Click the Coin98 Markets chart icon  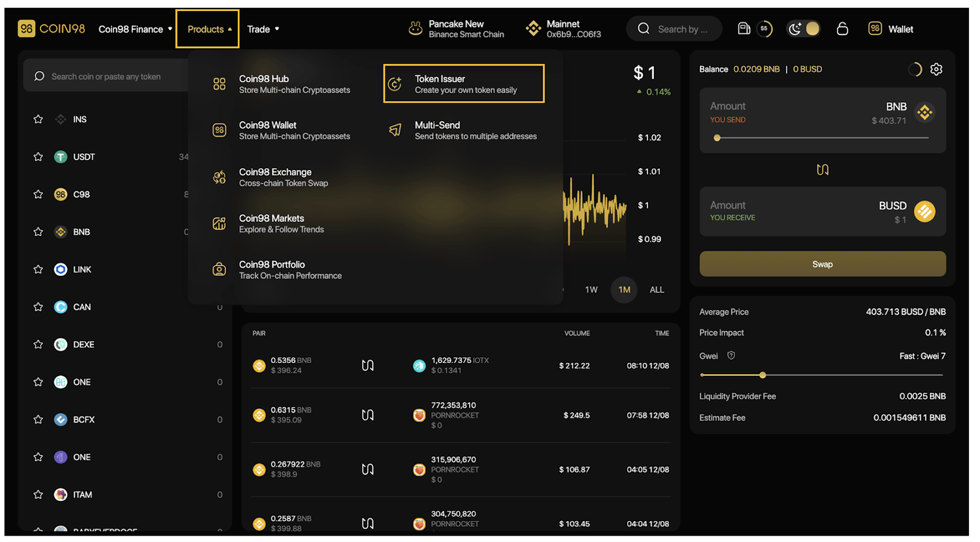point(220,224)
